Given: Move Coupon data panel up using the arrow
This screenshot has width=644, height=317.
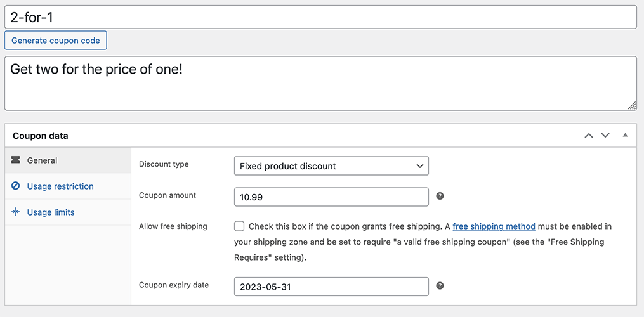Looking at the screenshot, I should [589, 136].
